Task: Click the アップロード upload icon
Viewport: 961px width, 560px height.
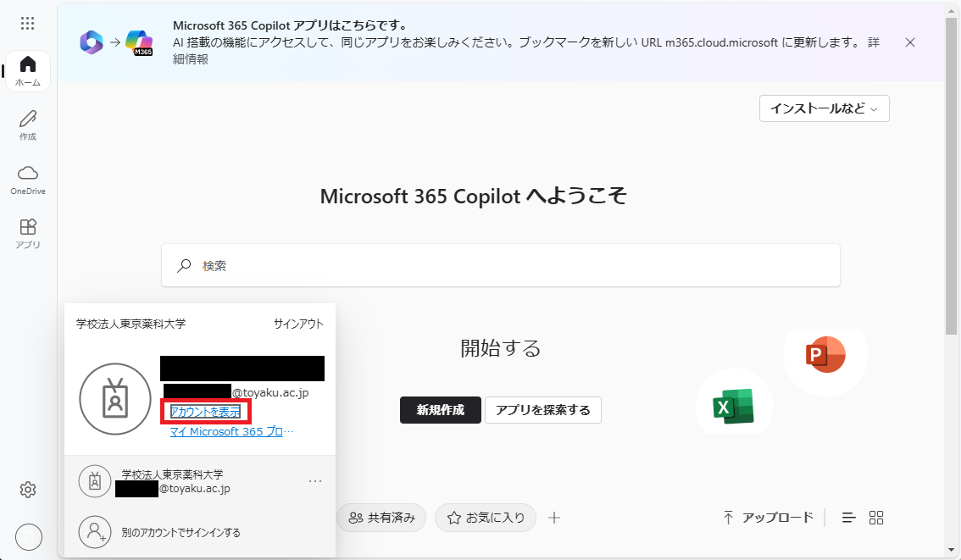Action: (728, 517)
